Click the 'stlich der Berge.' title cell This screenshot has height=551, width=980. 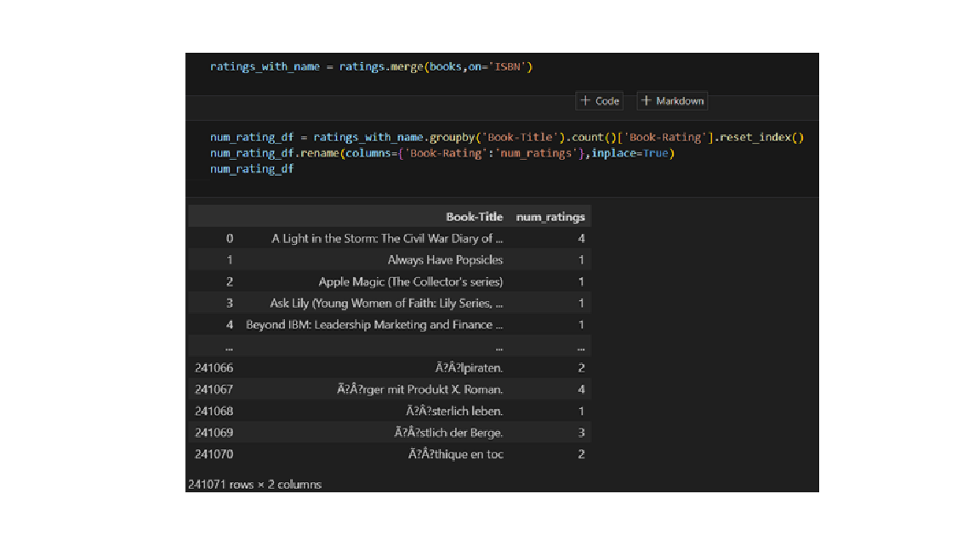tap(448, 433)
